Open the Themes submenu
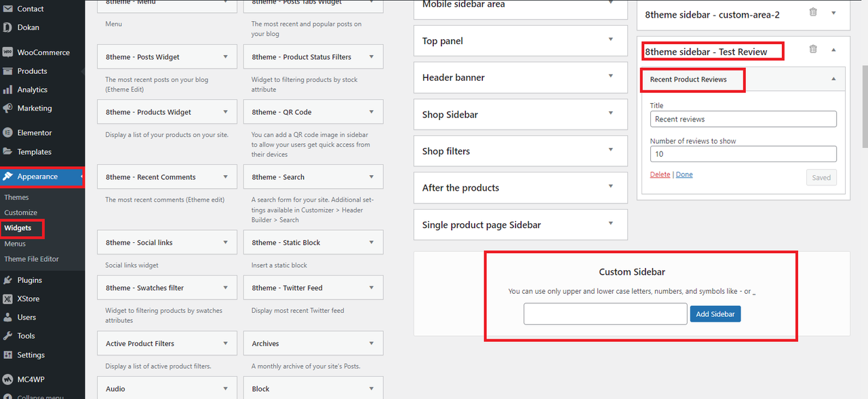868x399 pixels. point(16,197)
